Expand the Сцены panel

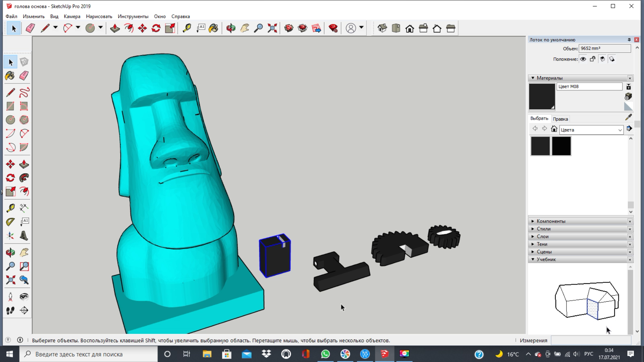coord(533,252)
